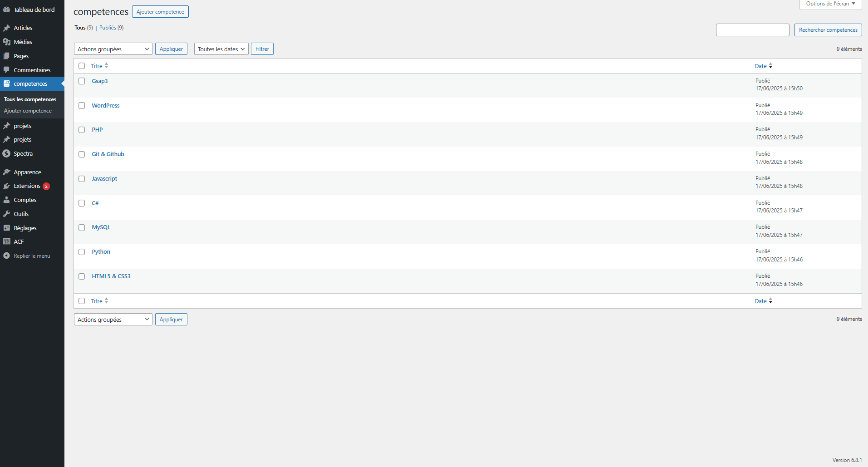Image resolution: width=868 pixels, height=467 pixels.
Task: Click the Extensions plug icon
Action: click(6, 186)
